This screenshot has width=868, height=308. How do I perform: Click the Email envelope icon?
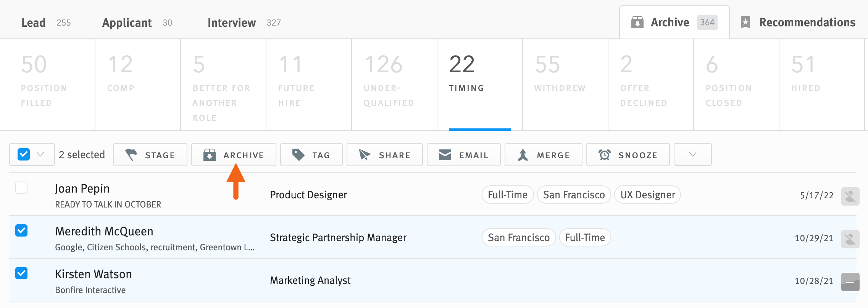coord(445,155)
